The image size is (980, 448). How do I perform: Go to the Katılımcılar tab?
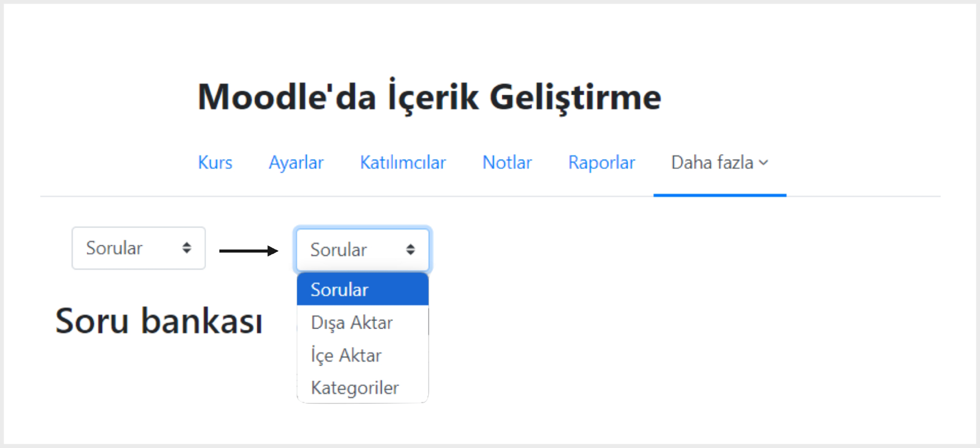click(403, 163)
